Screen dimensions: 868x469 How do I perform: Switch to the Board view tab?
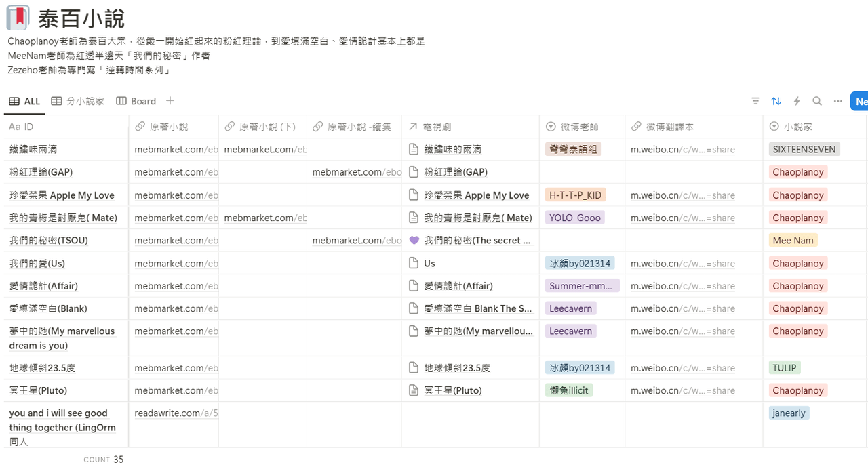136,101
